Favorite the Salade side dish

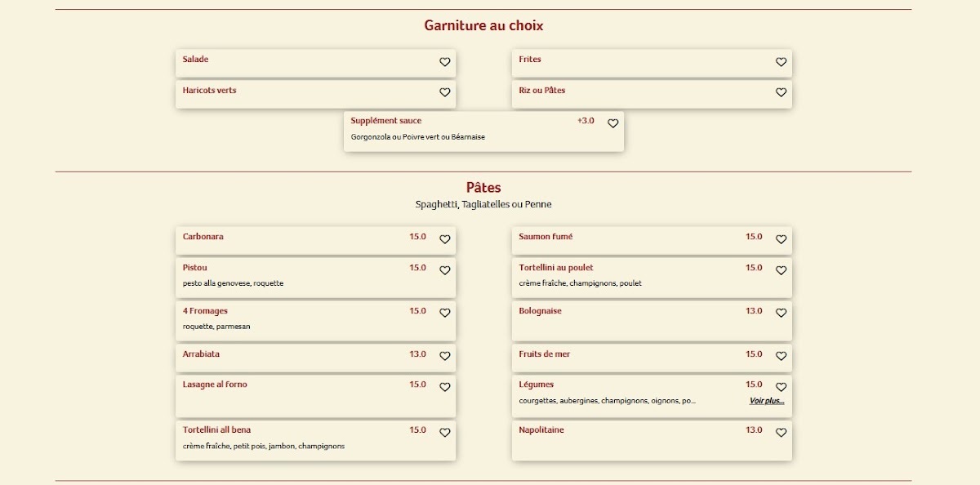click(x=444, y=62)
